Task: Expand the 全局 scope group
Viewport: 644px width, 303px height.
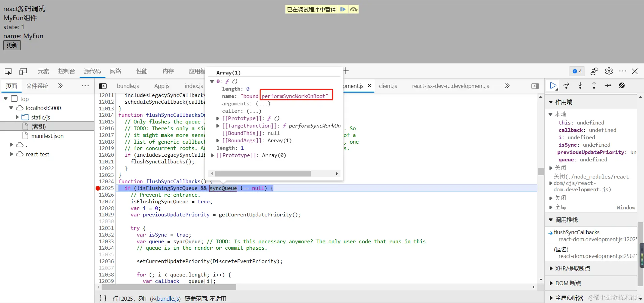Action: pyautogui.click(x=551, y=207)
